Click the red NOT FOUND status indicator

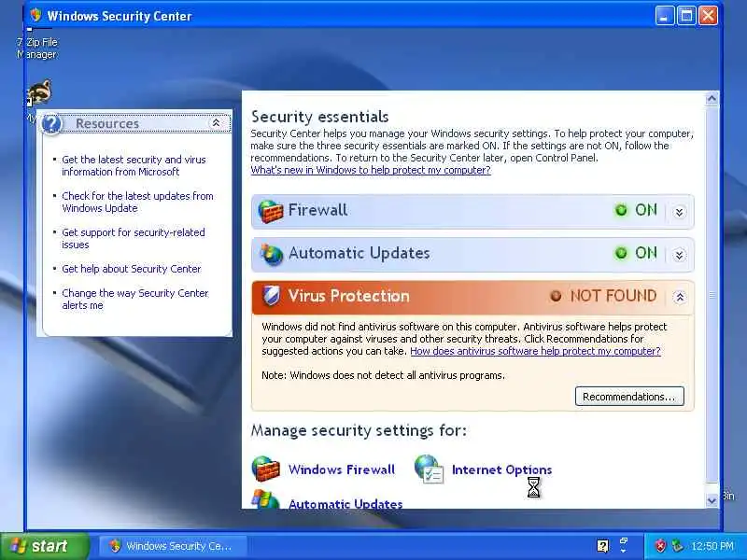coord(556,296)
